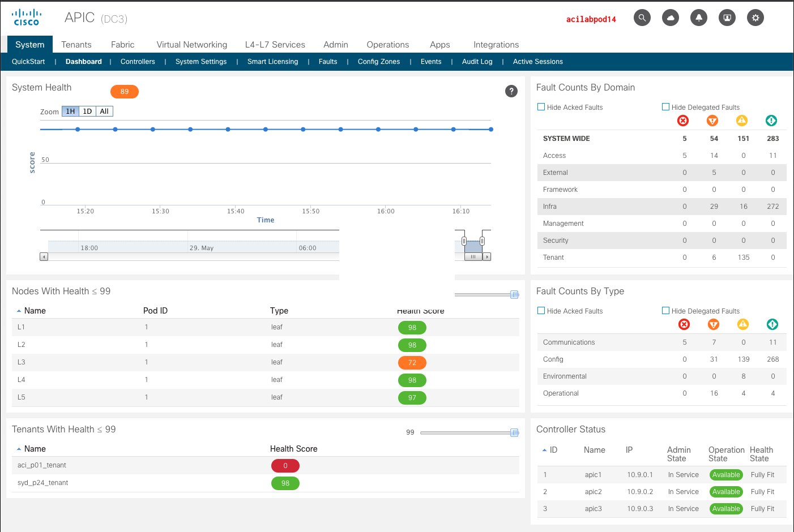Switch to the Faults submenu item
Image resolution: width=794 pixels, height=532 pixels.
pos(328,62)
